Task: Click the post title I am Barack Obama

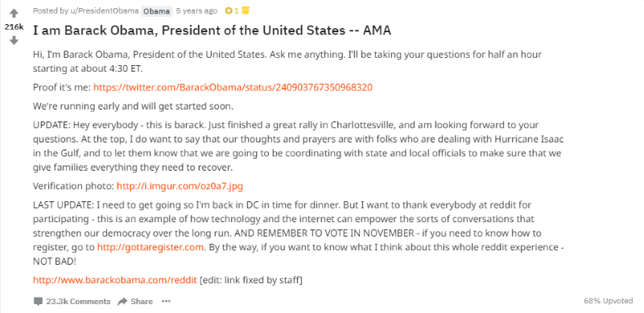Action: [212, 31]
